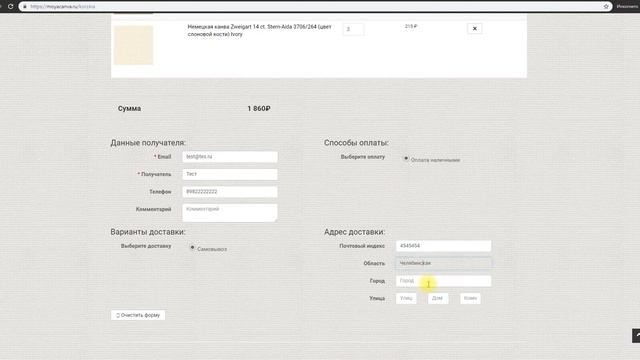Click the Улица street name field
The height and width of the screenshot is (360, 640).
pyautogui.click(x=406, y=298)
